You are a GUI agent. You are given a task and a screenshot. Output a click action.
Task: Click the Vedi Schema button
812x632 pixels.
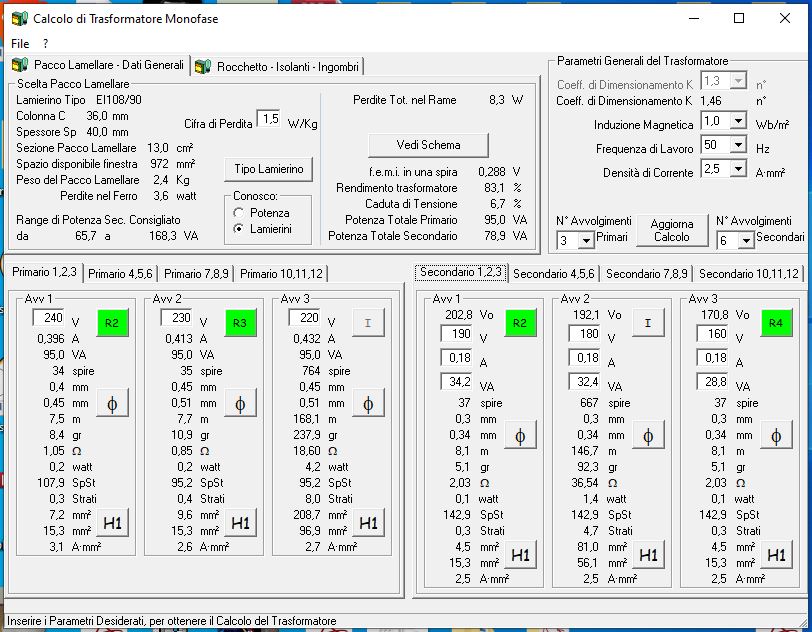tap(428, 144)
